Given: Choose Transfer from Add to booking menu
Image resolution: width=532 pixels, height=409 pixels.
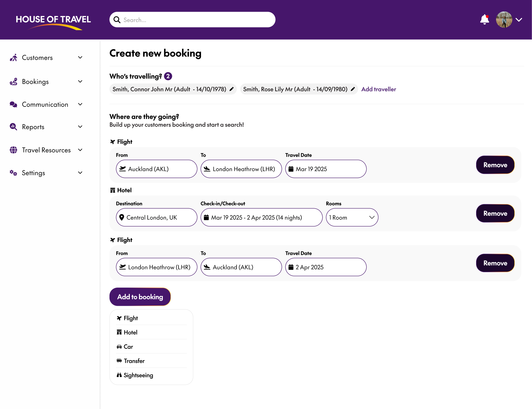Looking at the screenshot, I should pyautogui.click(x=151, y=361).
